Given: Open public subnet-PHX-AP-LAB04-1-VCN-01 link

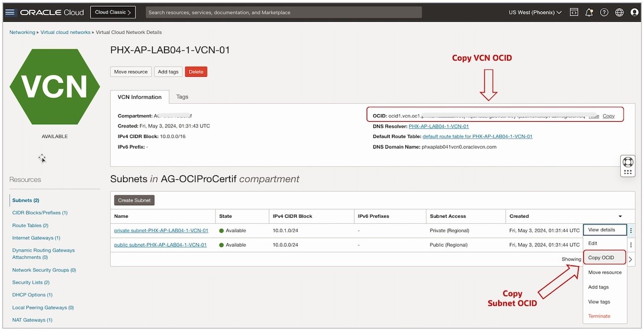Looking at the screenshot, I should (160, 245).
